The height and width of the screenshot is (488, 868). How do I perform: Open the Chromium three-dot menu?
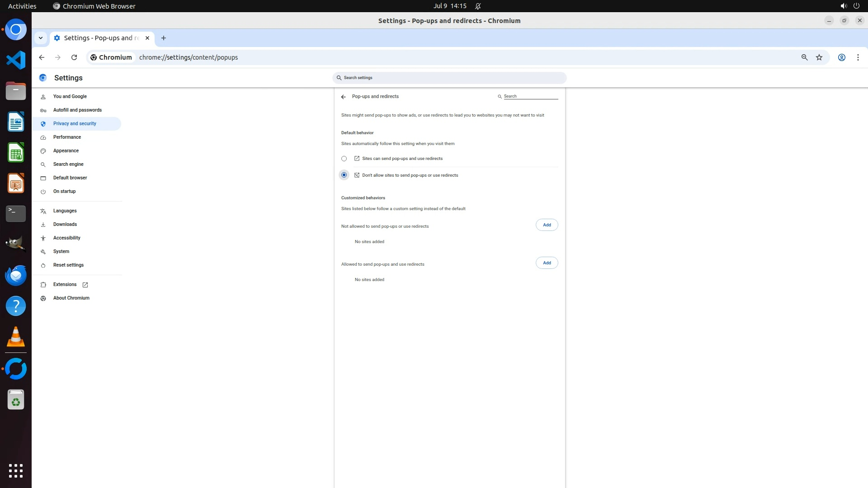[858, 57]
